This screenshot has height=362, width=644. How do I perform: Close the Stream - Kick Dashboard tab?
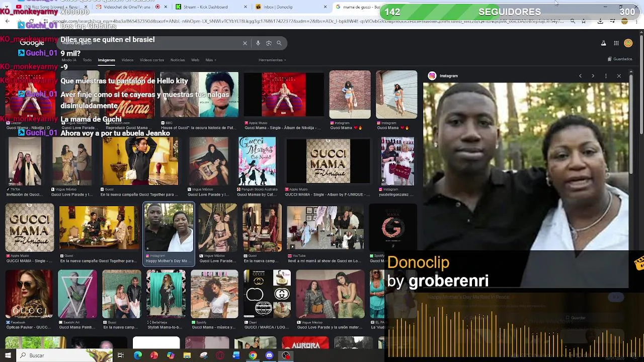[246, 7]
